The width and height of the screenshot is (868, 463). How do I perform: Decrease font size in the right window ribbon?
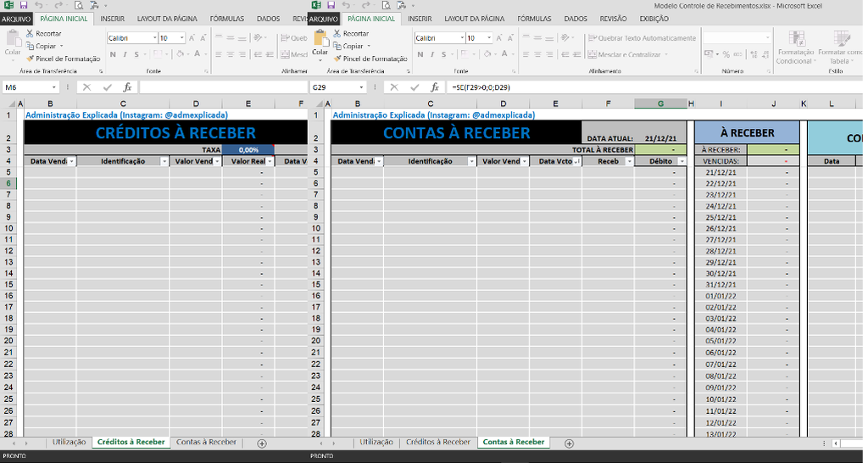510,38
